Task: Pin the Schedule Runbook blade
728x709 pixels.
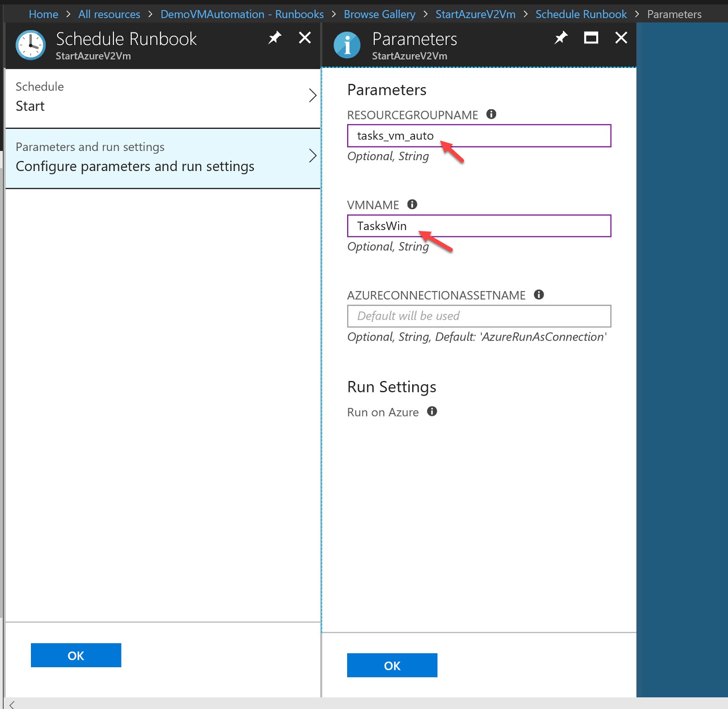Action: (x=275, y=38)
